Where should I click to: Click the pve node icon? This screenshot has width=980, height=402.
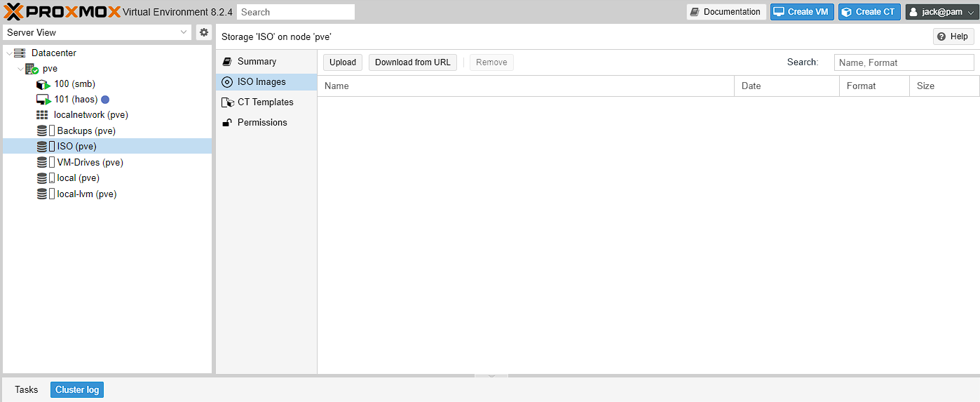pyautogui.click(x=32, y=69)
